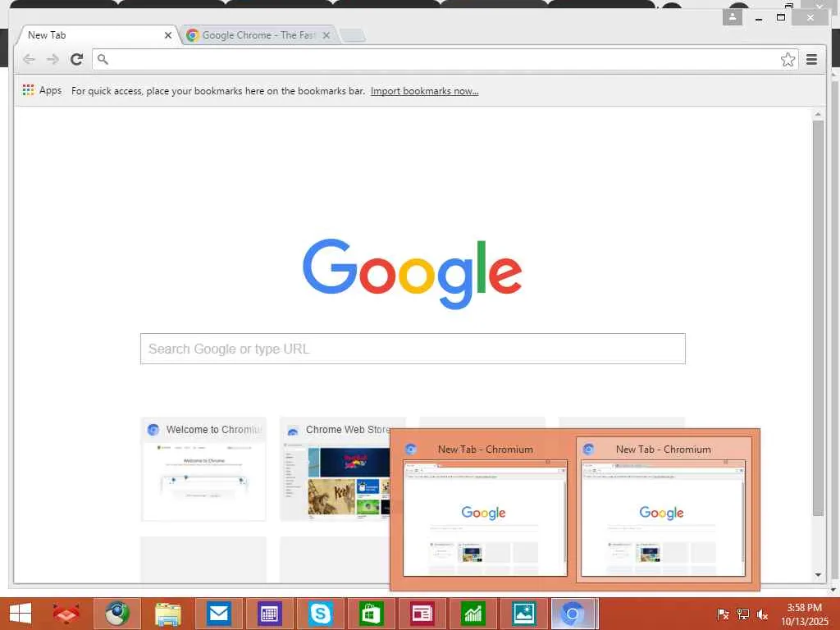840x630 pixels.
Task: Click the muted volume icon in tray
Action: [762, 614]
